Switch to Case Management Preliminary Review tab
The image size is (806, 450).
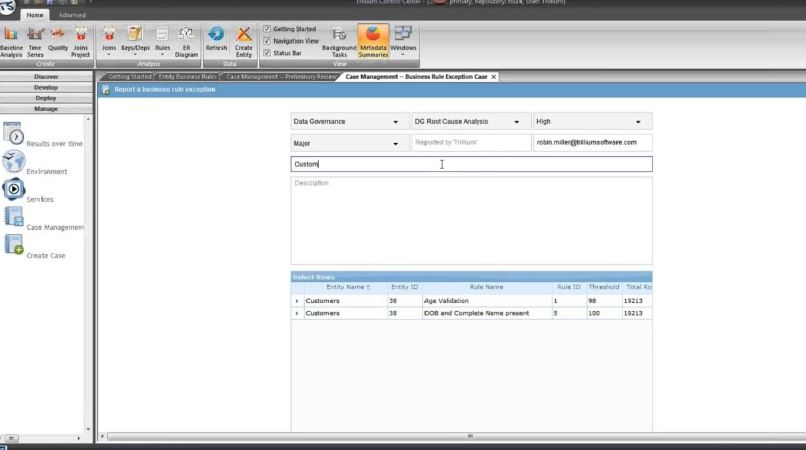coord(281,77)
